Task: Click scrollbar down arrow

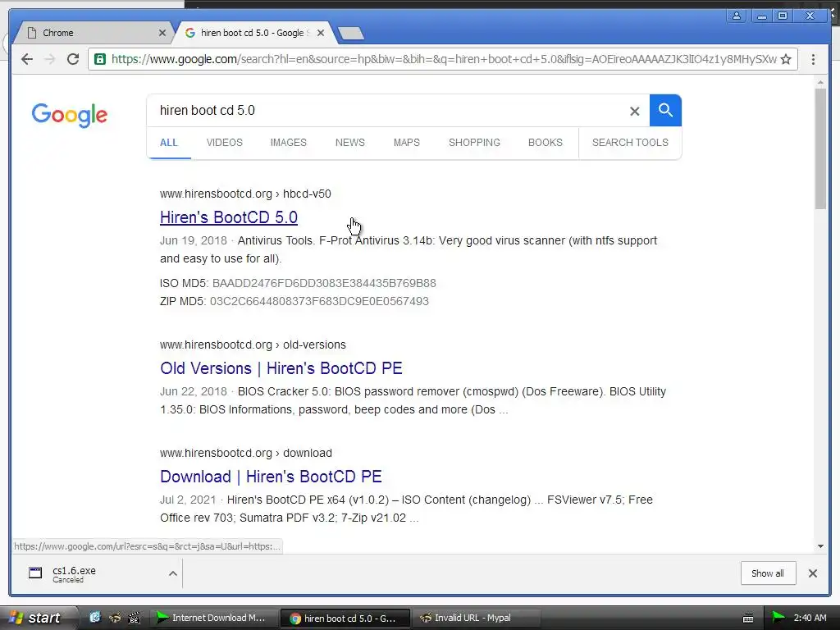Action: click(820, 546)
